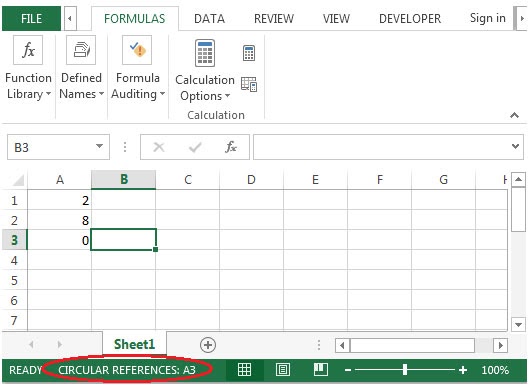Click the Select All corner triangle
This screenshot has width=529, height=386.
pyautogui.click(x=18, y=180)
